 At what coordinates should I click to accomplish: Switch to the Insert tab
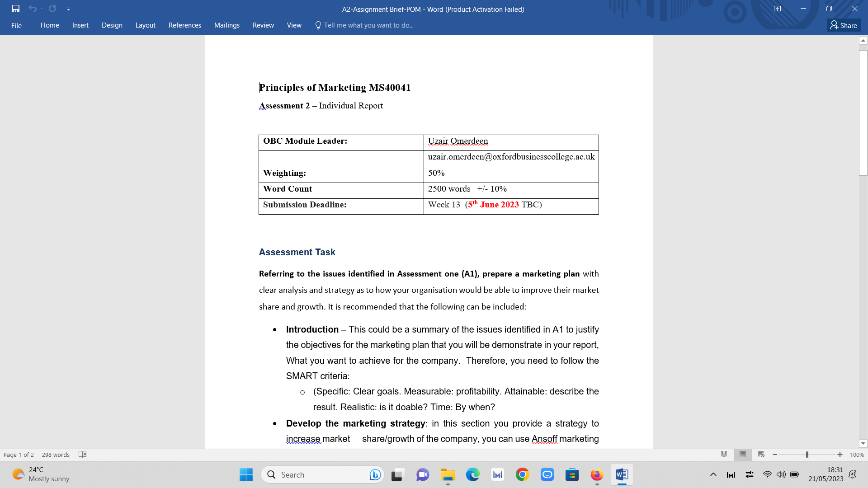[80, 25]
